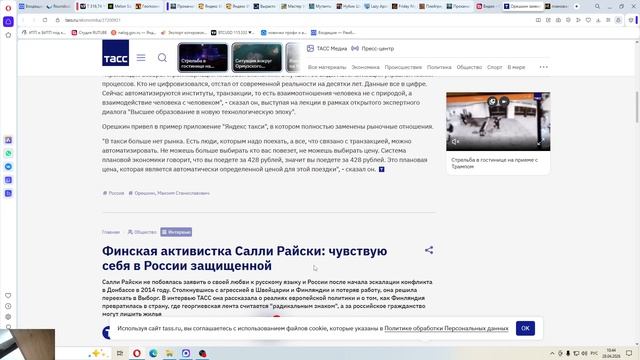The width and height of the screenshot is (640, 360).
Task: Open Opera sidebar home icon
Action: (8, 35)
